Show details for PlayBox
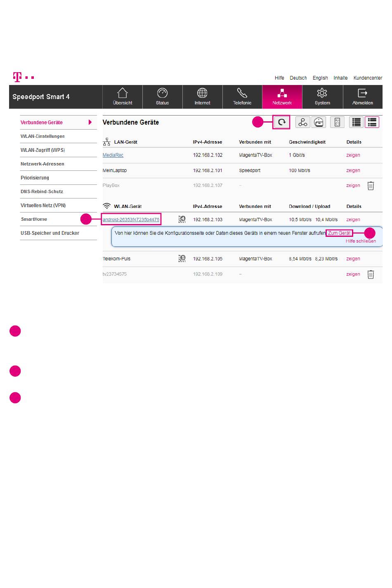392x588 pixels. (353, 186)
